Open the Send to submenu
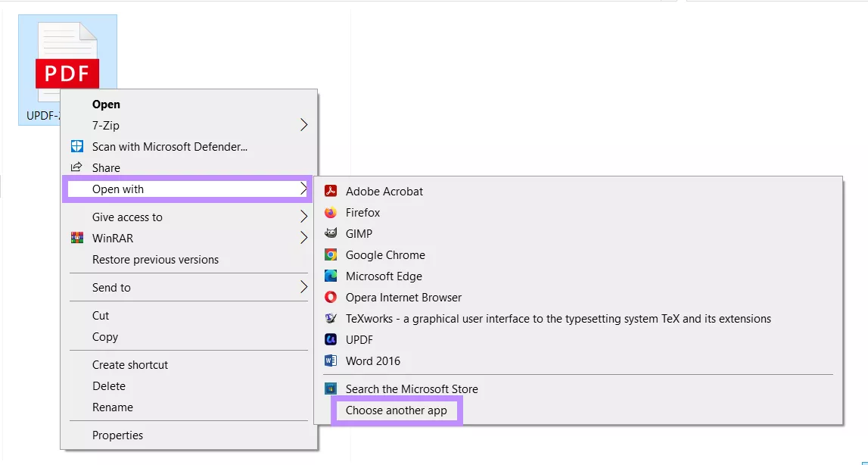This screenshot has width=868, height=465. point(111,287)
